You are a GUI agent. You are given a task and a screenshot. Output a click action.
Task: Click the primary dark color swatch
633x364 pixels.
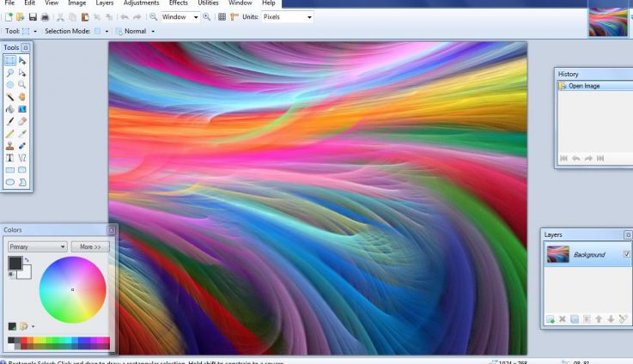[x=15, y=263]
